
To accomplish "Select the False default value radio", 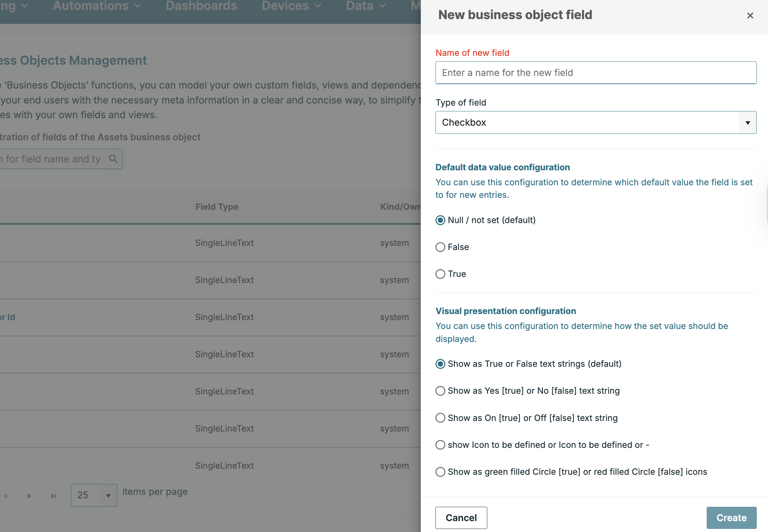I will [440, 247].
